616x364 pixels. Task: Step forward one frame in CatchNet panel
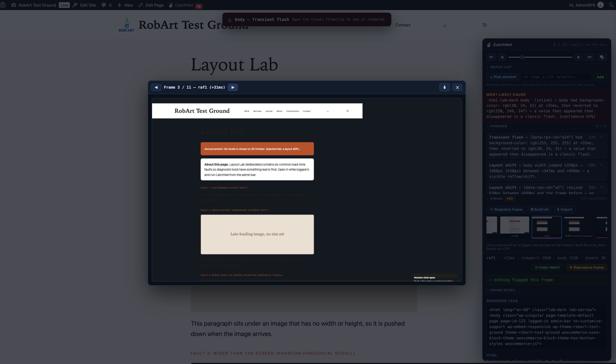(x=578, y=57)
